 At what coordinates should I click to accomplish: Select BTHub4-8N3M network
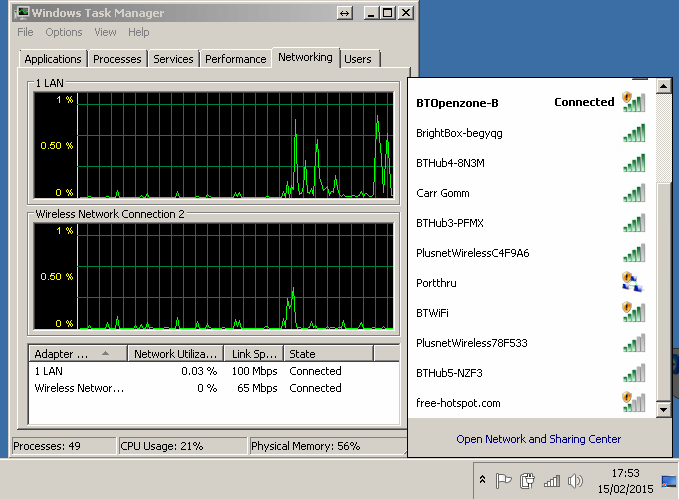531,163
